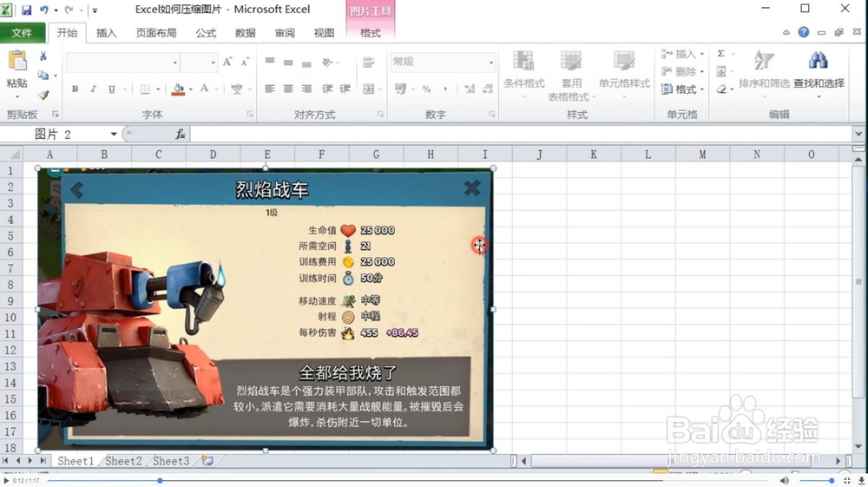Switch to the Review (审阅) tab
The image size is (868, 487).
pyautogui.click(x=285, y=33)
